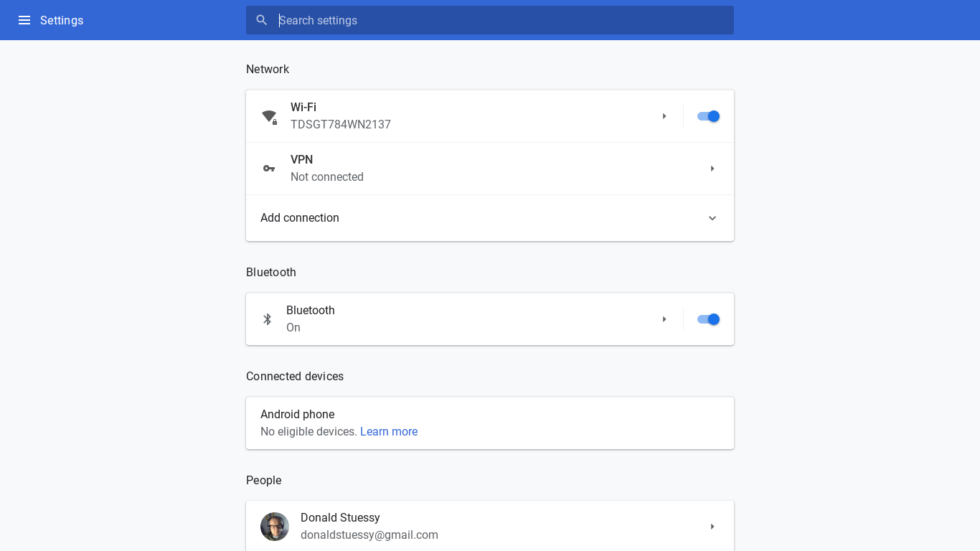Click the Wi-Fi signal icon
Viewport: 980px width, 551px height.
point(269,116)
